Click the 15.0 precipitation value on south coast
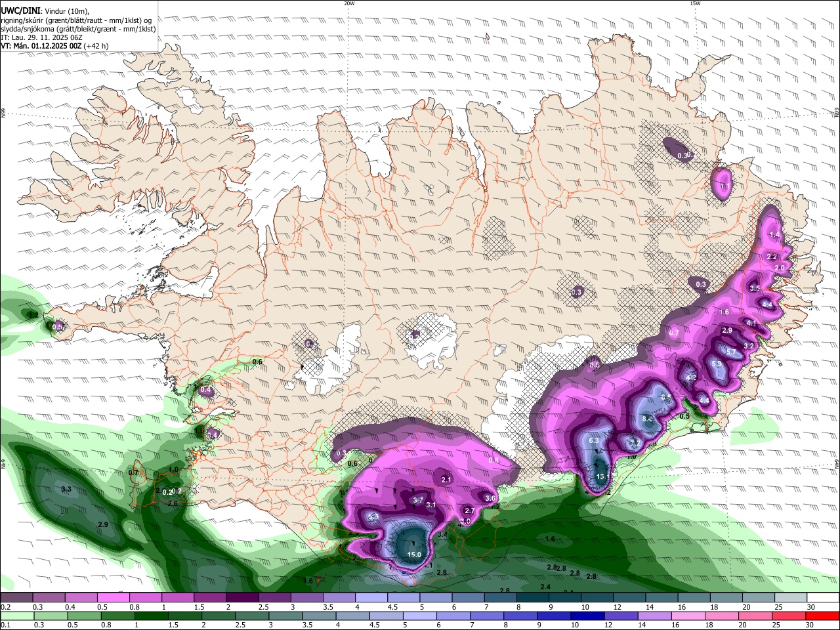 pos(414,555)
